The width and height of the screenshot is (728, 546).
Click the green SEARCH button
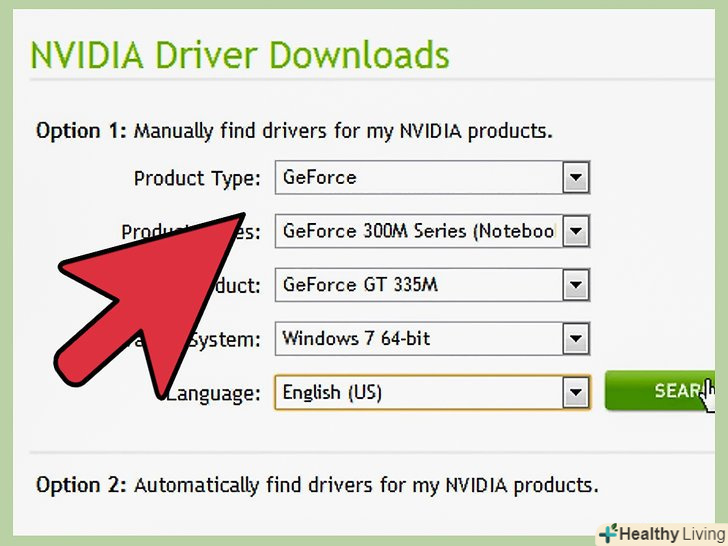point(660,390)
